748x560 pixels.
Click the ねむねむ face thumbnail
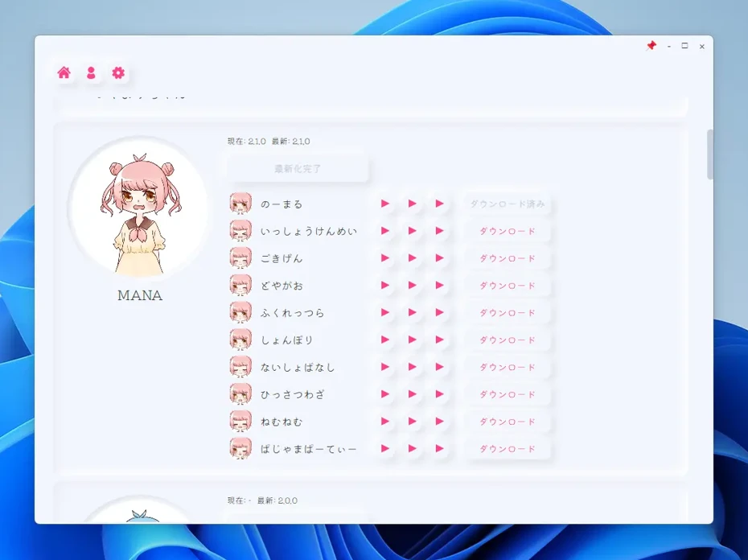click(x=240, y=421)
